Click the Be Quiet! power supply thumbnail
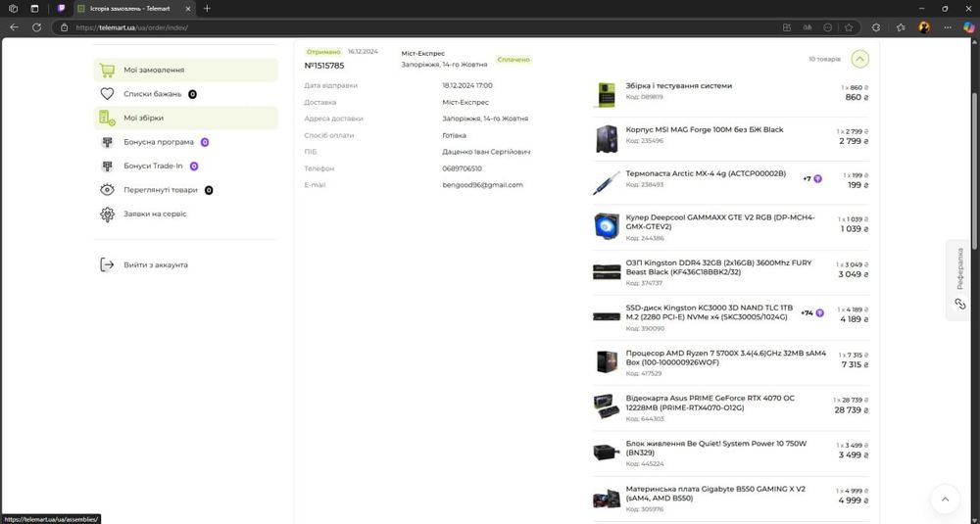 607,453
